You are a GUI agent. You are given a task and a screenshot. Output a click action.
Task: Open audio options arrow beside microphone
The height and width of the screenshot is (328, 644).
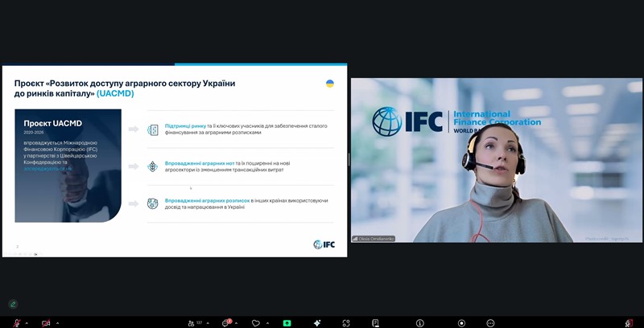click(27, 323)
